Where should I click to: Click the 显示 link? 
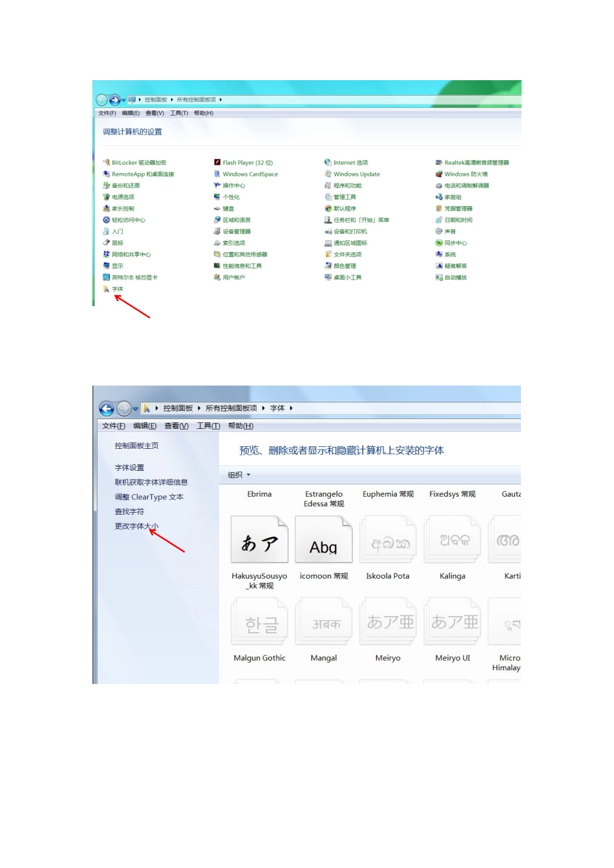click(118, 266)
